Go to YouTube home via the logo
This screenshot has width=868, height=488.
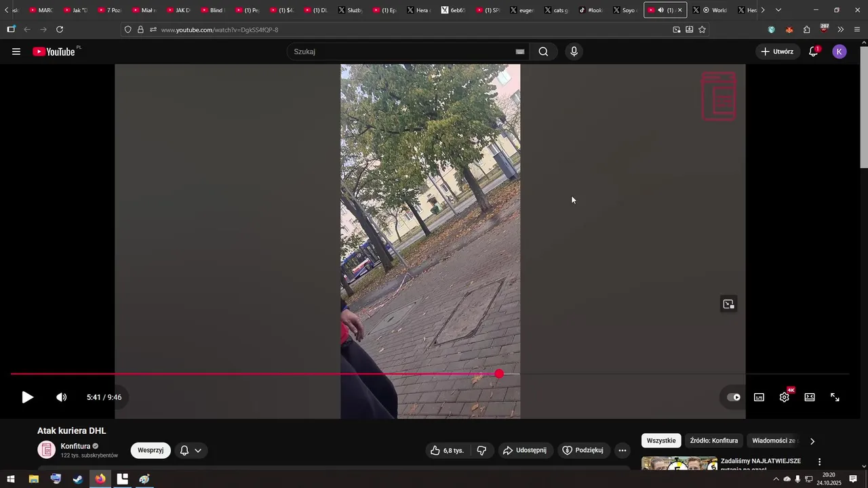click(x=54, y=52)
